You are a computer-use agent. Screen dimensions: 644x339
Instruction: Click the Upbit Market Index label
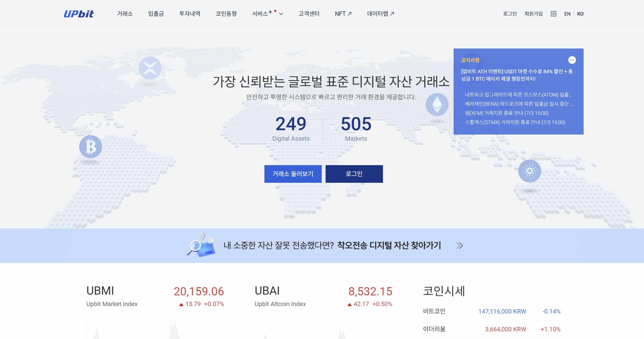pyautogui.click(x=112, y=304)
